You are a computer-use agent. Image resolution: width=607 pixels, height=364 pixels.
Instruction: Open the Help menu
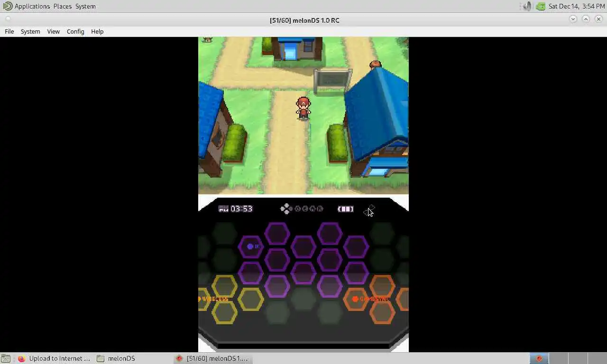97,31
